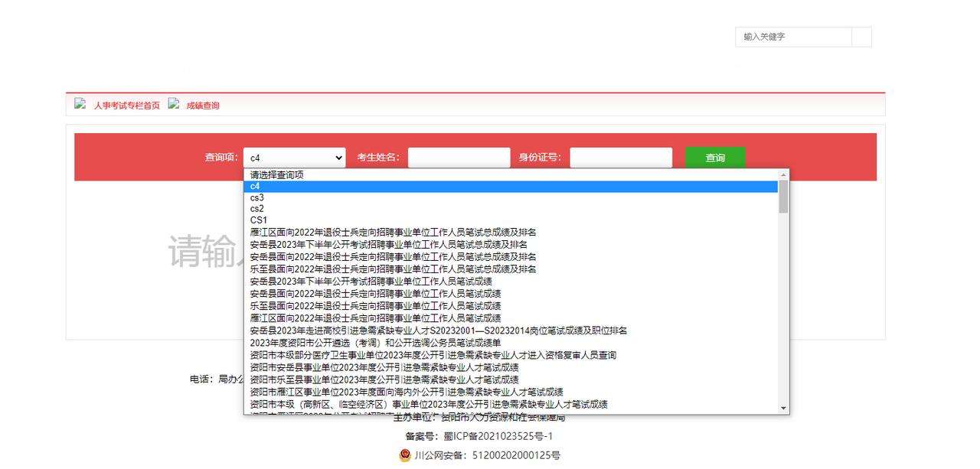Screen dimensions: 980x469
Task: Click the dropdown list scrollbar up arrow
Action: coord(783,175)
